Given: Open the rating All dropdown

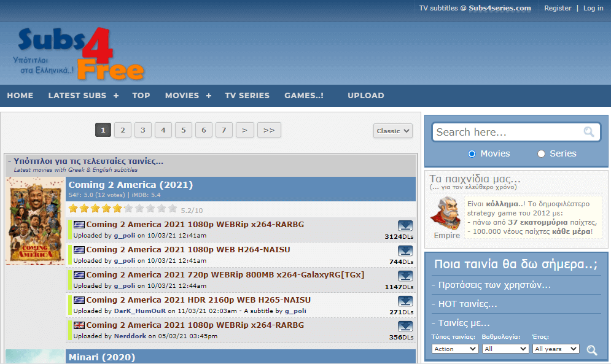Looking at the screenshot, I should click(x=505, y=349).
